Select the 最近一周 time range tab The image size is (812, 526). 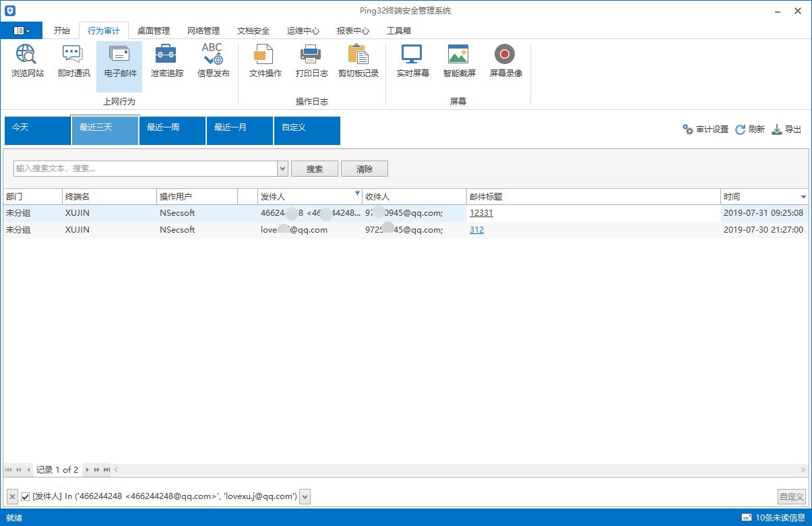coord(173,131)
